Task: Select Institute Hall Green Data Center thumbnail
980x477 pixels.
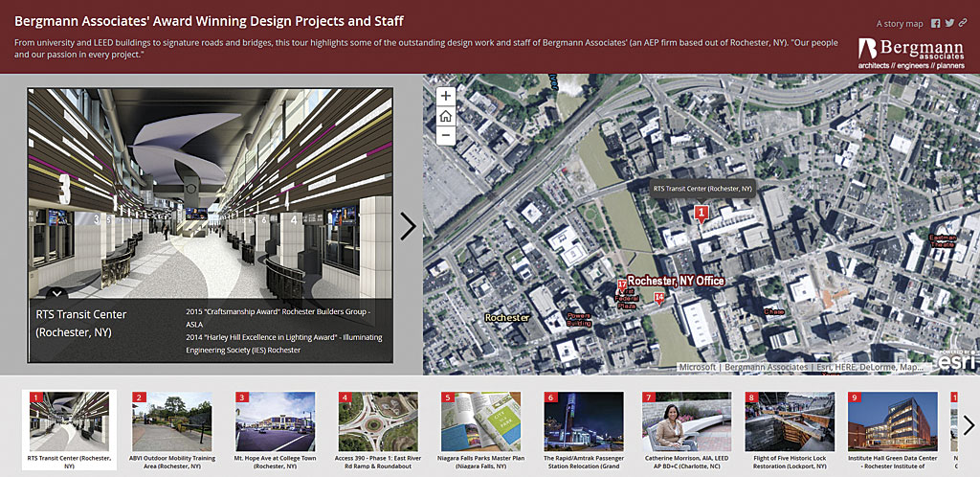Action: point(893,430)
